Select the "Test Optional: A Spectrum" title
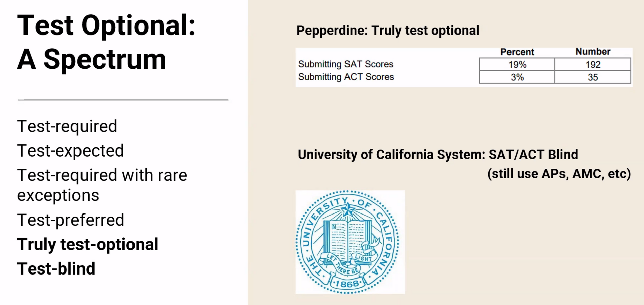 coord(106,42)
